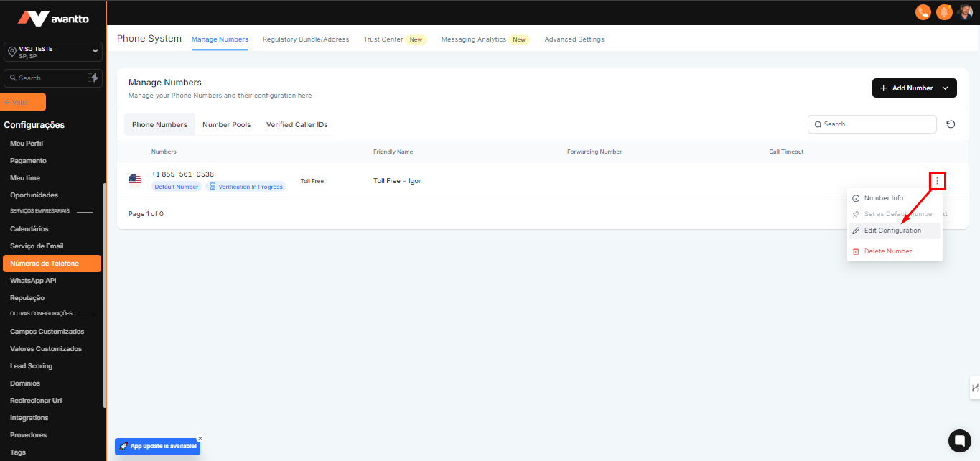The width and height of the screenshot is (980, 461).
Task: Click the user profile avatar
Action: (x=965, y=12)
